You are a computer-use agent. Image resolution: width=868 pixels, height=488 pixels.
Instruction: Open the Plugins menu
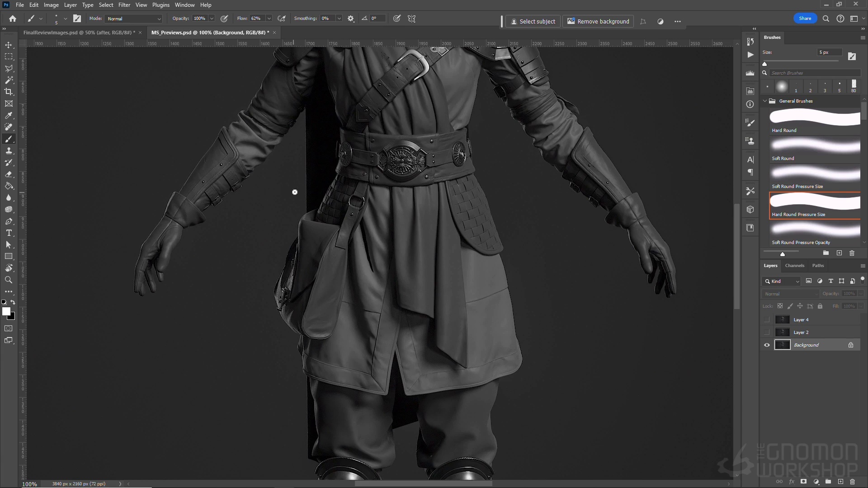pyautogui.click(x=161, y=5)
